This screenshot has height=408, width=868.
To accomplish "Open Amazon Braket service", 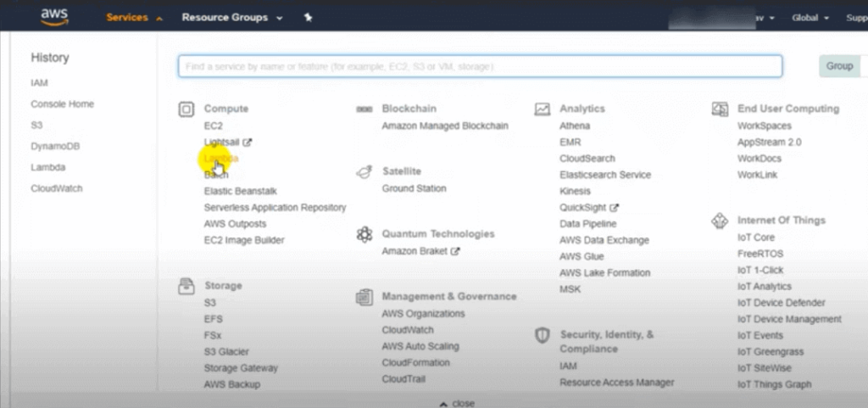I will (x=415, y=251).
